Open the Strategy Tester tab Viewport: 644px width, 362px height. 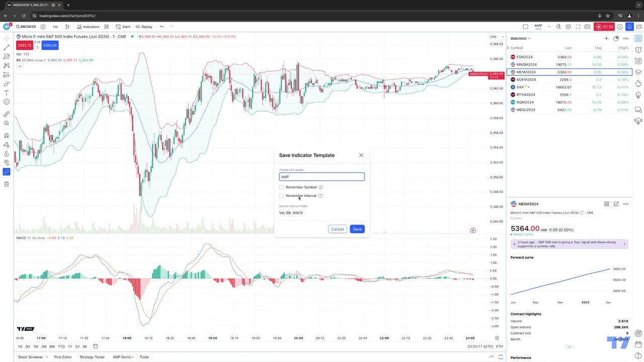[92, 357]
